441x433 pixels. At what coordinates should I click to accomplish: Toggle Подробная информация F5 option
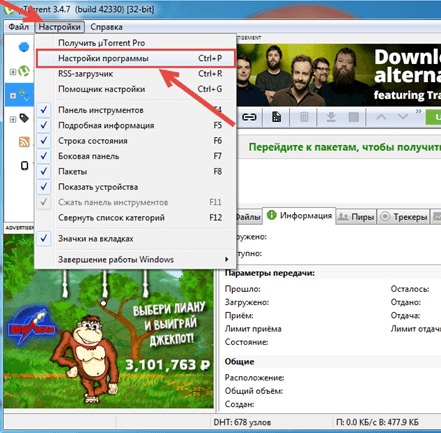(x=135, y=125)
